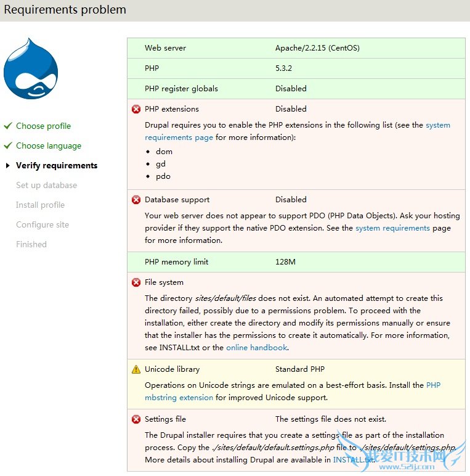Click the Apache/2.2.15 (CentOS) value

click(317, 48)
